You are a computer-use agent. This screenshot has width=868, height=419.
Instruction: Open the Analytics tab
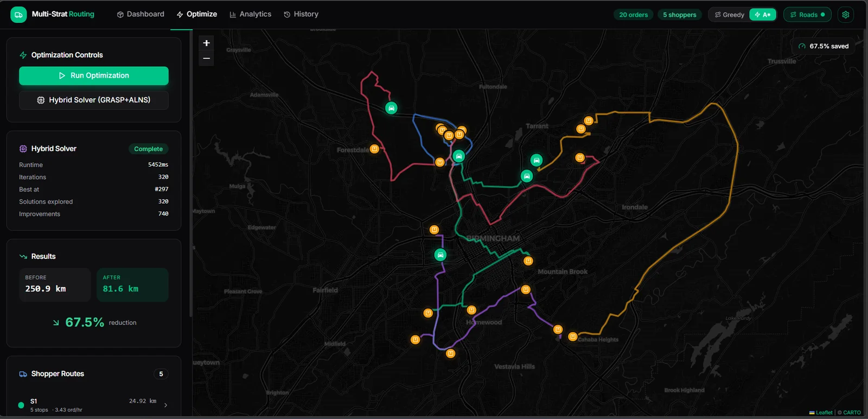pos(251,14)
